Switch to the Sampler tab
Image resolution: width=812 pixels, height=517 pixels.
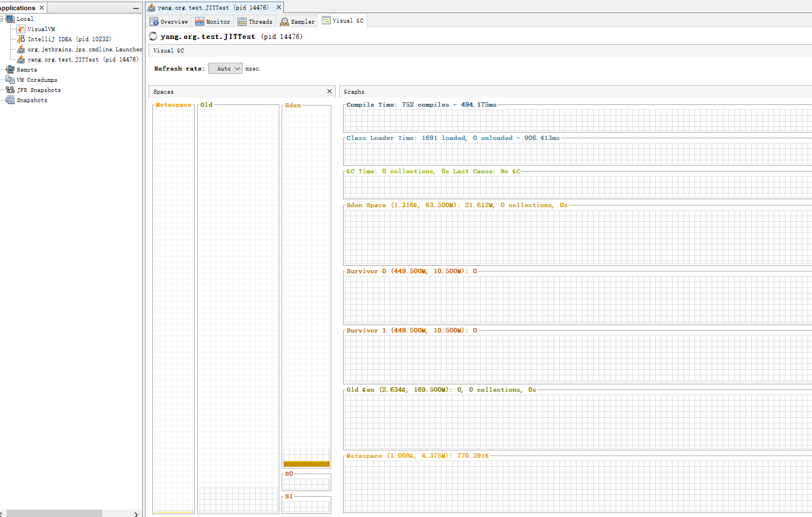click(298, 21)
